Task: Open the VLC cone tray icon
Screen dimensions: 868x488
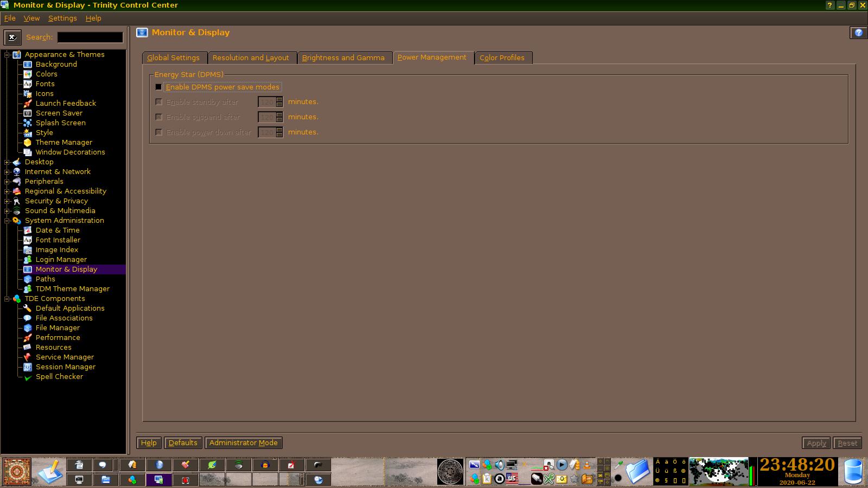Action: point(586,465)
